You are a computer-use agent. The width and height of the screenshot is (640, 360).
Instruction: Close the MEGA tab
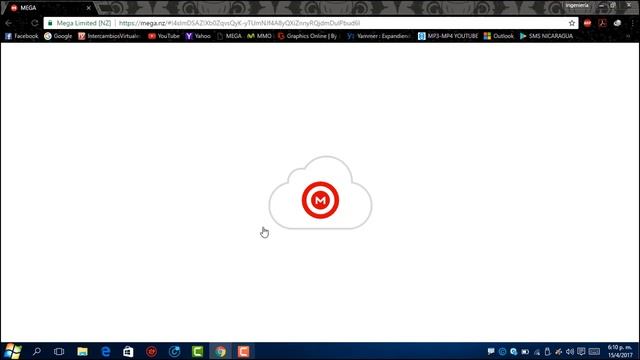[89, 8]
